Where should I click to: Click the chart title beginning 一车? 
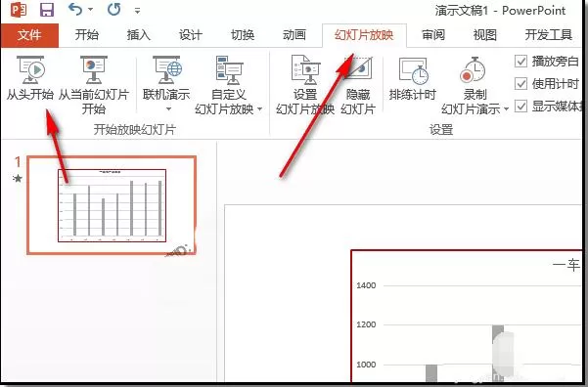(x=566, y=265)
